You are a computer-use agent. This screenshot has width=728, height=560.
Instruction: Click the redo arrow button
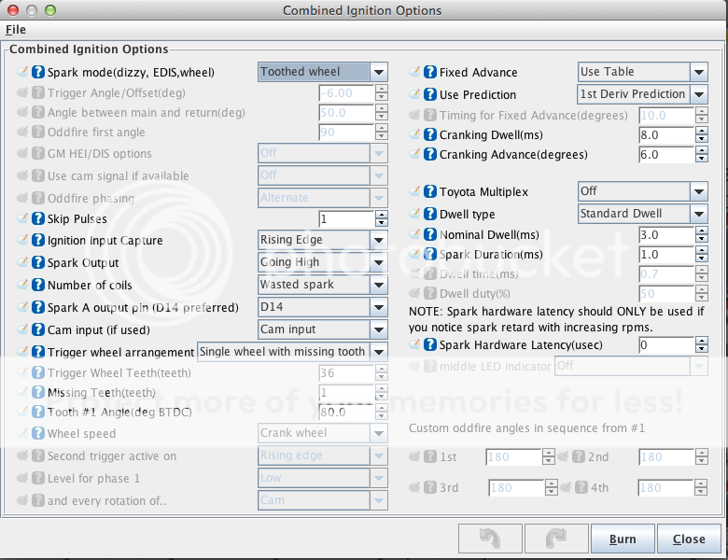pyautogui.click(x=556, y=539)
